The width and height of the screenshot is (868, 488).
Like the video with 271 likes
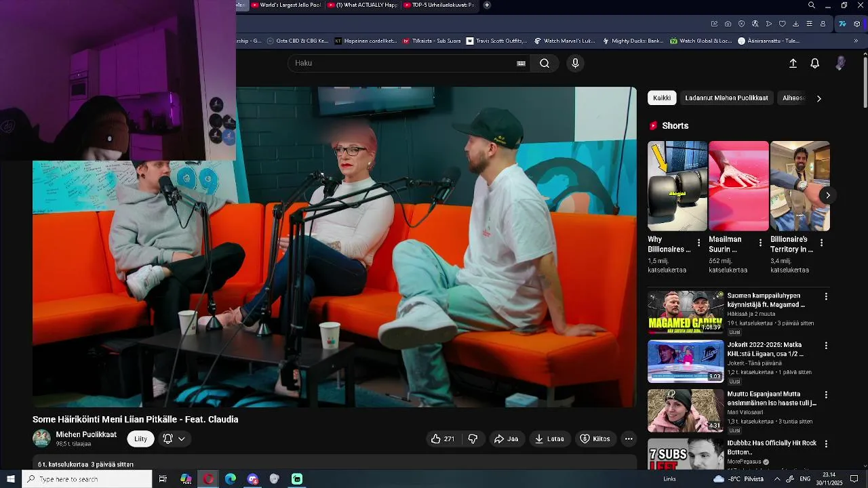[x=443, y=439]
